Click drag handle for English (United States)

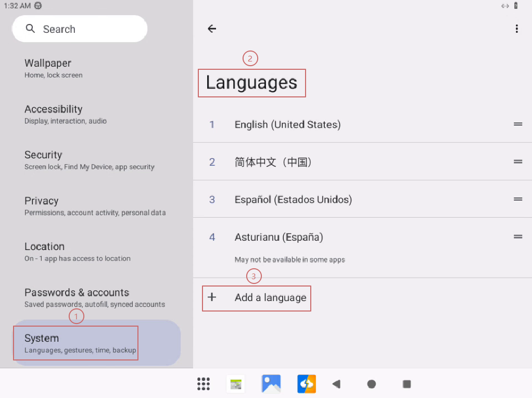click(x=517, y=125)
